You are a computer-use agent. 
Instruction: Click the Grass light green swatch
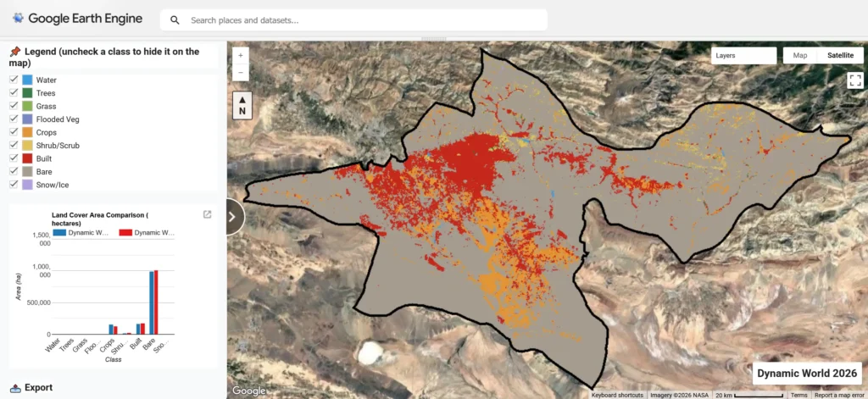(x=27, y=106)
